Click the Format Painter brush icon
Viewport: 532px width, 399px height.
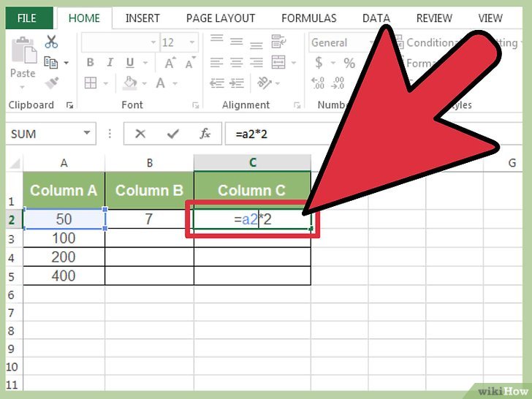(x=51, y=83)
